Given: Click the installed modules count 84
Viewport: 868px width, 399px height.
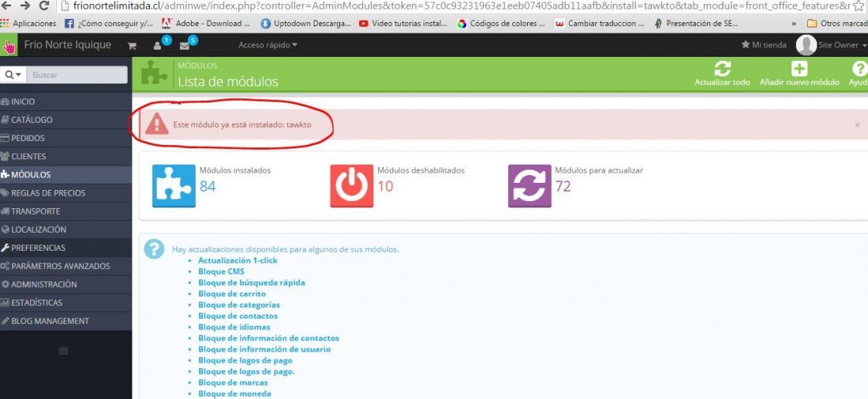Looking at the screenshot, I should (208, 187).
